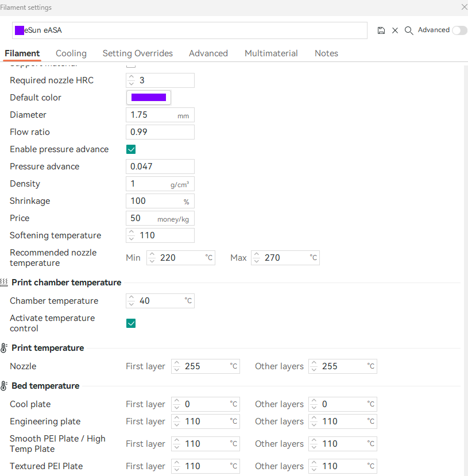This screenshot has width=468, height=476.
Task: Switch to the Cooling tab
Action: tap(71, 53)
